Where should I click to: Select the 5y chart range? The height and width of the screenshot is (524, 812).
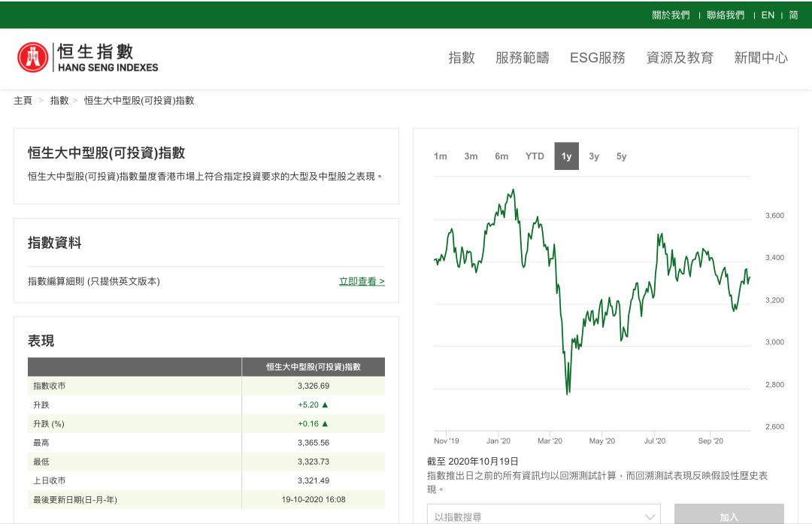(621, 156)
